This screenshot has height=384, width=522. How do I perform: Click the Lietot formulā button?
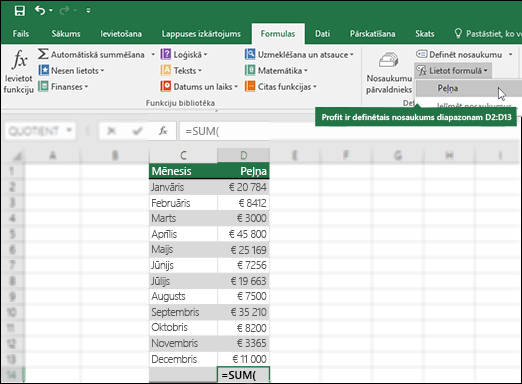pyautogui.click(x=453, y=70)
